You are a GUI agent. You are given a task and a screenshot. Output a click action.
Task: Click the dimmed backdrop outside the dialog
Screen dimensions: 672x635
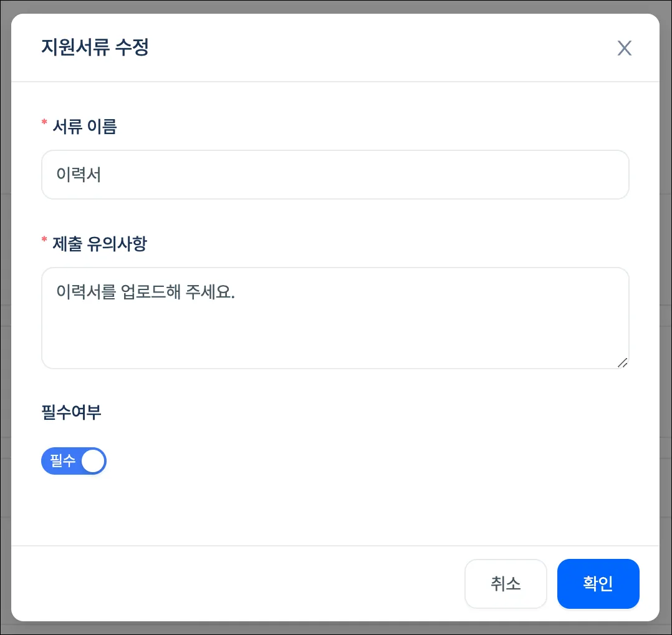click(5, 312)
